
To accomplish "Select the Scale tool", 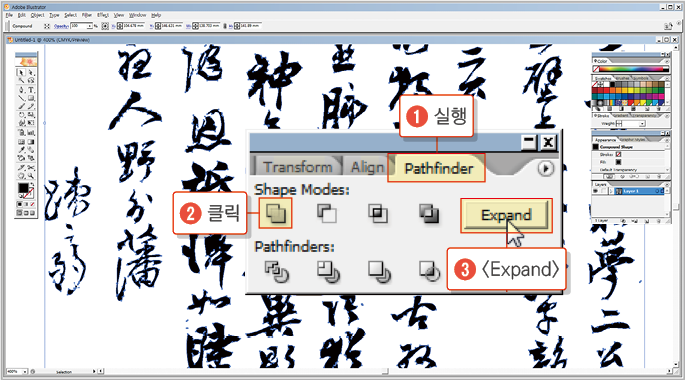I will [31, 114].
